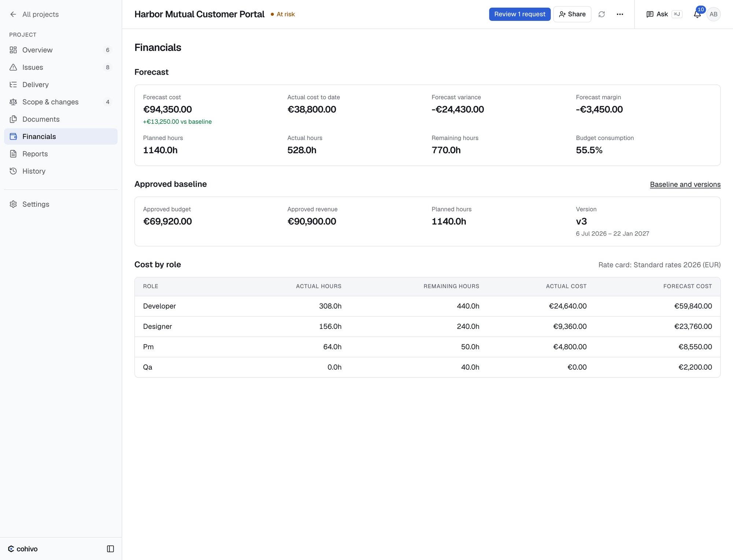The image size is (733, 560).
Task: Collapse the sidebar panel
Action: pos(110,549)
